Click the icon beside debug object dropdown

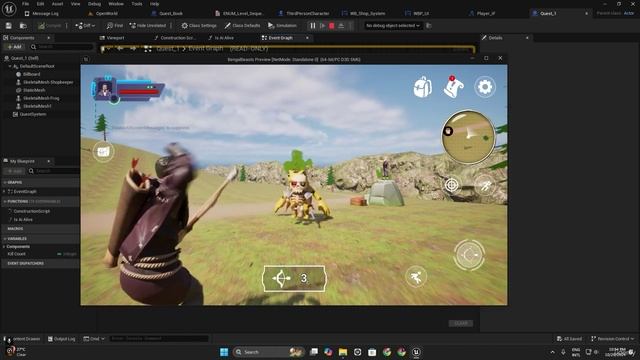429,26
